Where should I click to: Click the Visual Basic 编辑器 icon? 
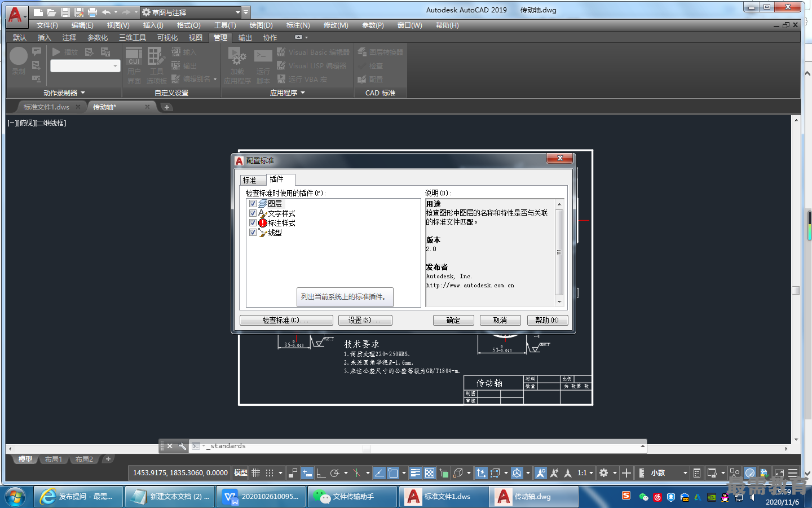(281, 52)
